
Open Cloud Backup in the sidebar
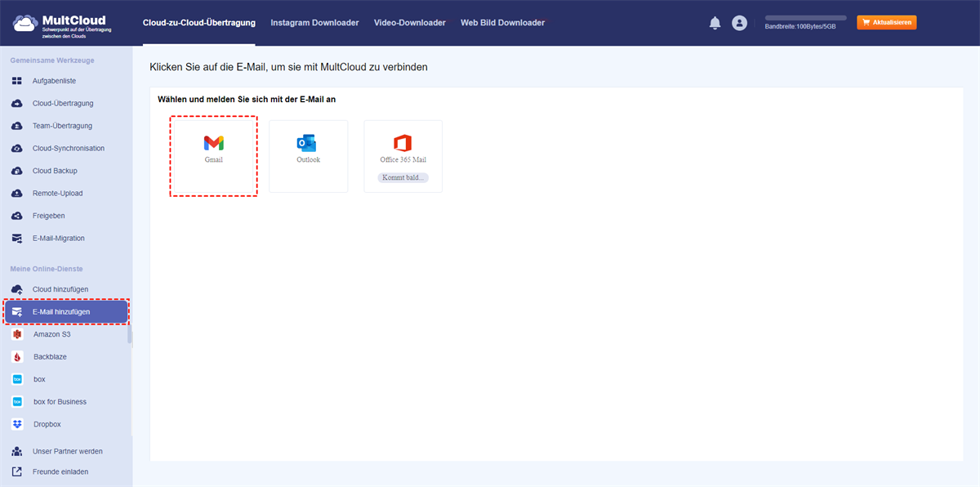(55, 171)
